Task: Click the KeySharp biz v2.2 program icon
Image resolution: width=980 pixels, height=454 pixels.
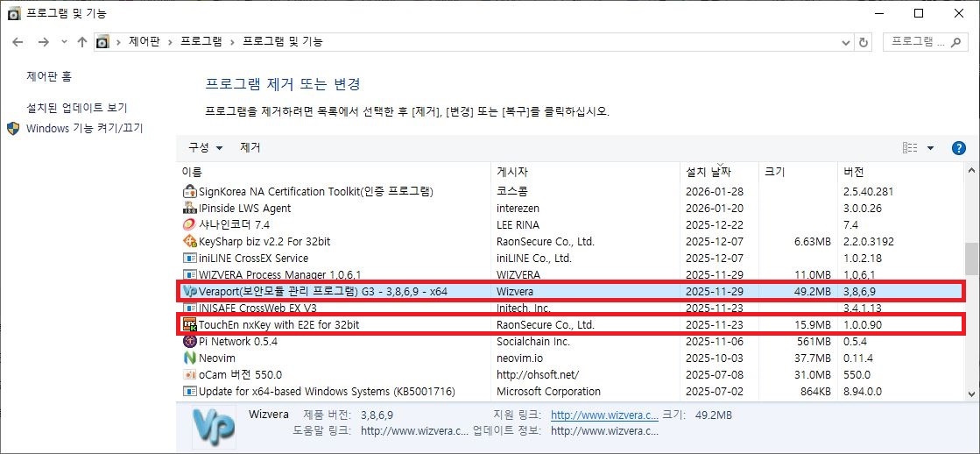Action: pyautogui.click(x=189, y=241)
